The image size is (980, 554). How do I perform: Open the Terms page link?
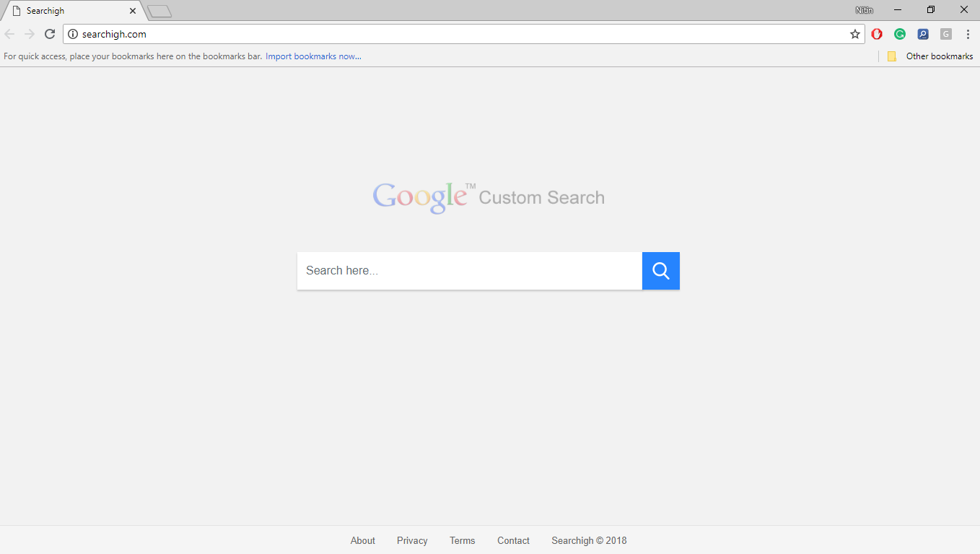pos(462,540)
